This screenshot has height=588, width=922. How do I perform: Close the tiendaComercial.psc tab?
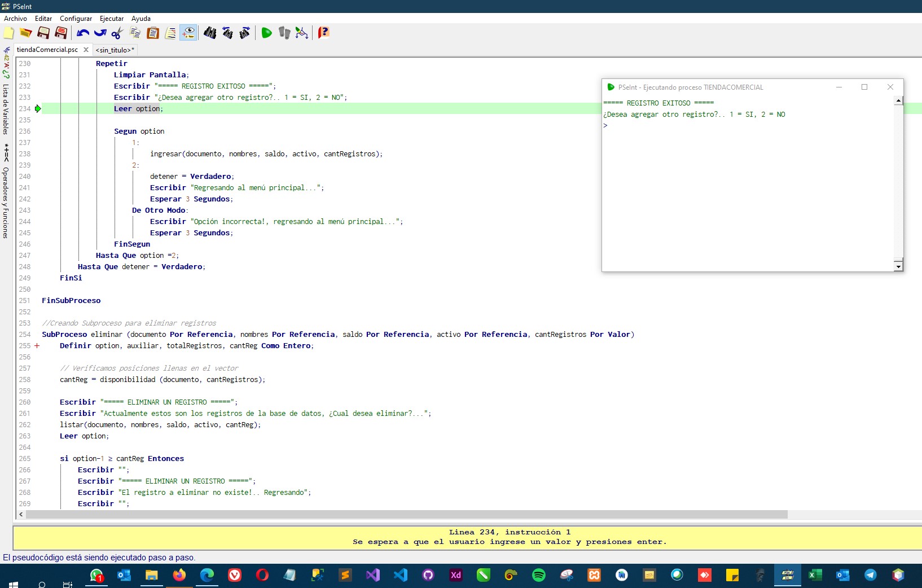pos(86,50)
